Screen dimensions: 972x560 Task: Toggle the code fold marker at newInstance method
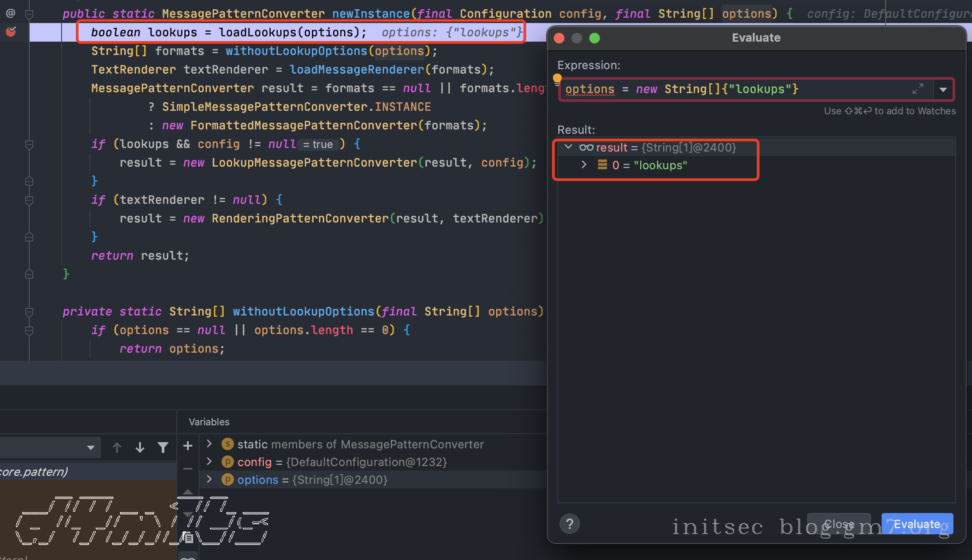[x=29, y=14]
